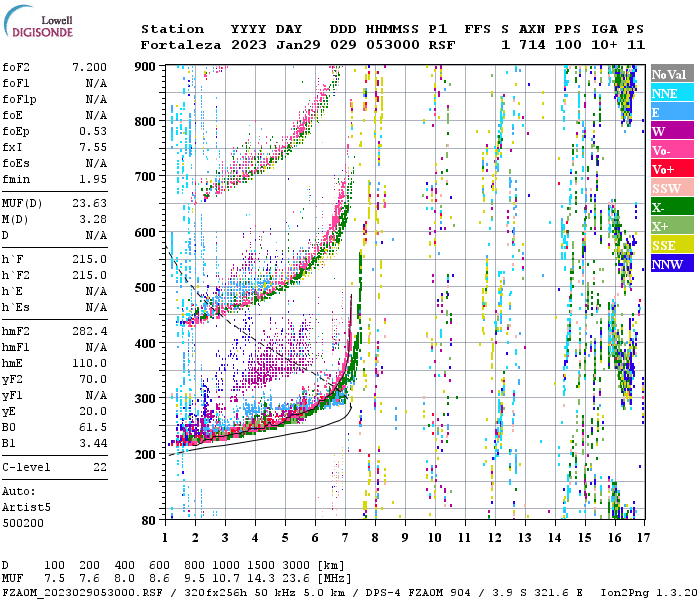Select the SSE yellow legend swatch
This screenshot has width=700, height=600.
672,245
